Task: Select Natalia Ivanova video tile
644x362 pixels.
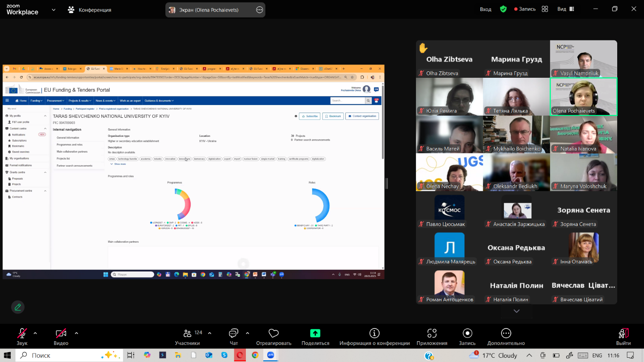Action: point(584,134)
